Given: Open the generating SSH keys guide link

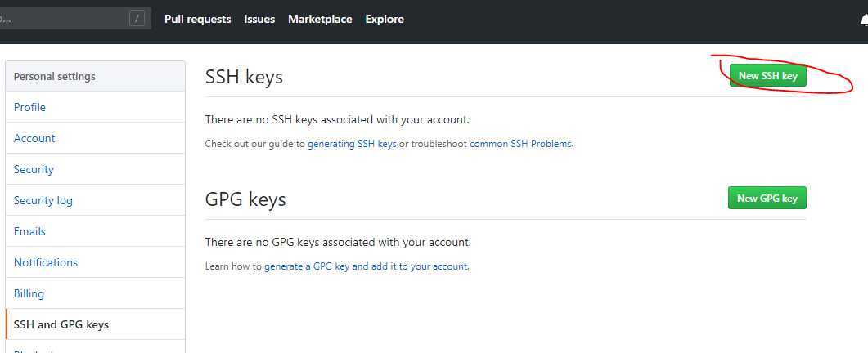Looking at the screenshot, I should click(352, 144).
